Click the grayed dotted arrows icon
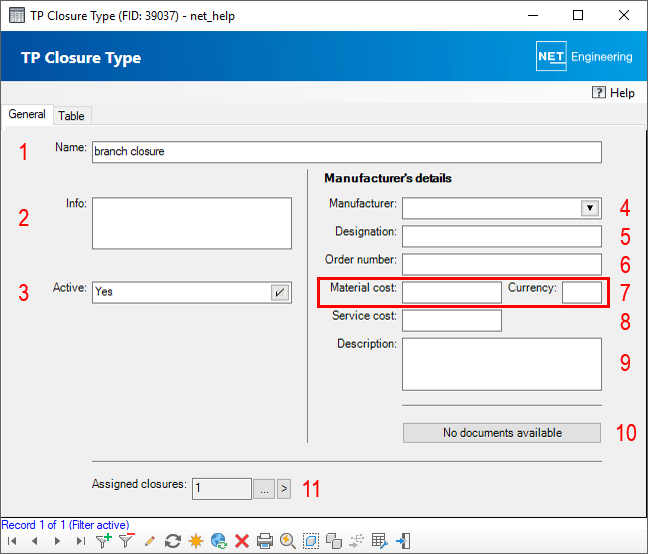 (357, 541)
